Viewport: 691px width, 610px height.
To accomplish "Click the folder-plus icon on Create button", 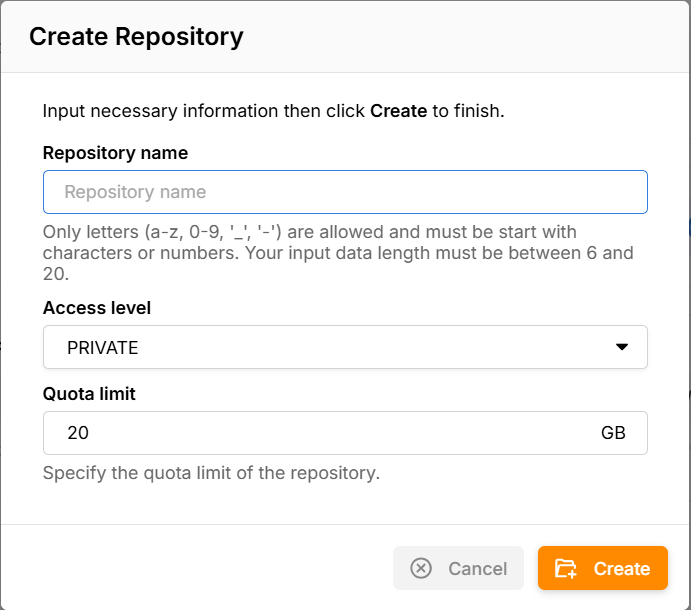I will pos(566,568).
